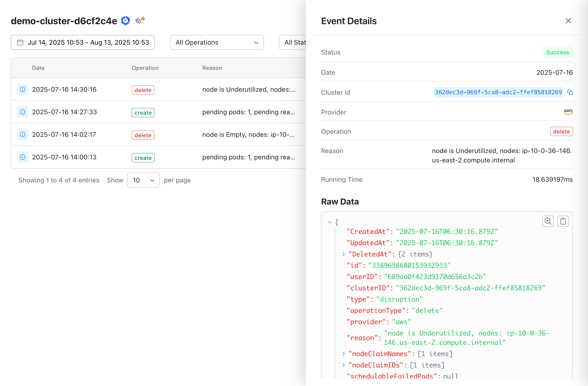588x386 pixels.
Task: Open the All Status filter dropdown
Action: coord(294,43)
